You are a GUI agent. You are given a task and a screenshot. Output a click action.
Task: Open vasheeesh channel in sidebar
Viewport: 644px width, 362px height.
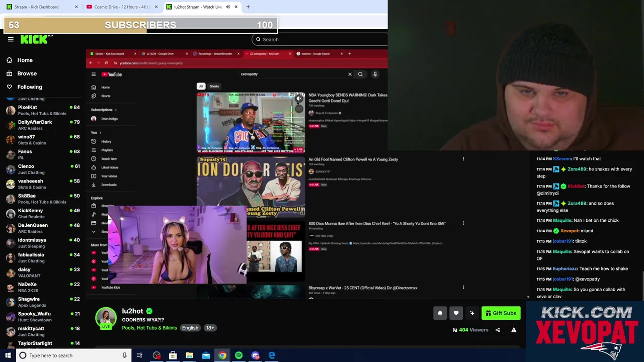[x=43, y=184]
